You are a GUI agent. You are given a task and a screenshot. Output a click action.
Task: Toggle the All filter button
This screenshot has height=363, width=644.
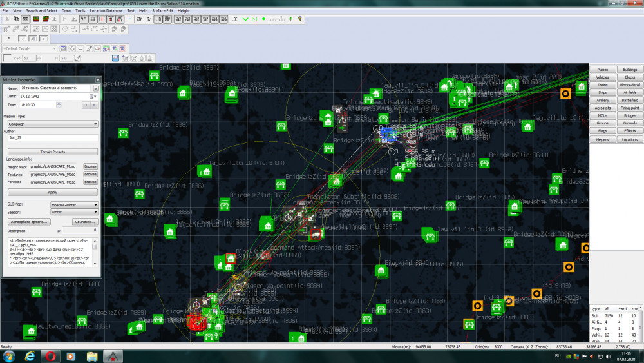32,39
